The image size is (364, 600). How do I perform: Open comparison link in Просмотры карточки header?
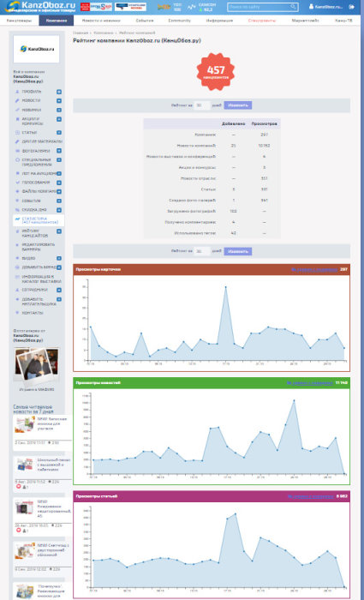(314, 269)
